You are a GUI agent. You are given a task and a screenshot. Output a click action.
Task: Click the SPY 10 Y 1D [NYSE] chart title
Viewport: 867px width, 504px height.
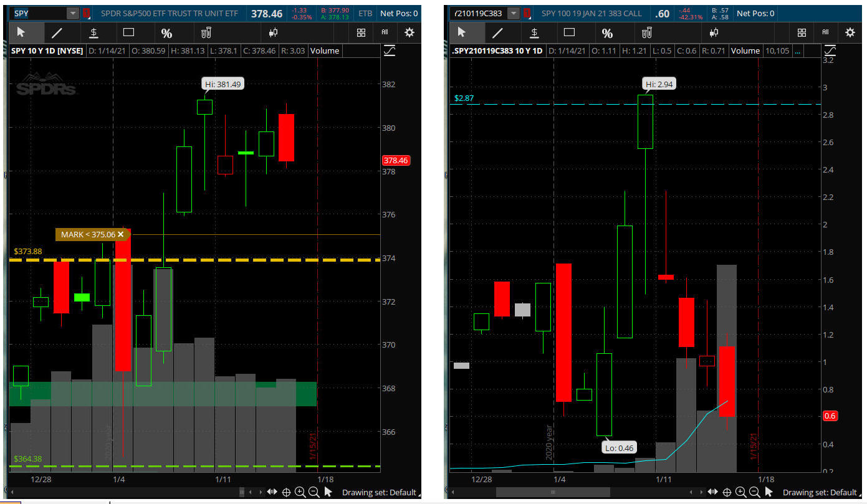pos(47,51)
